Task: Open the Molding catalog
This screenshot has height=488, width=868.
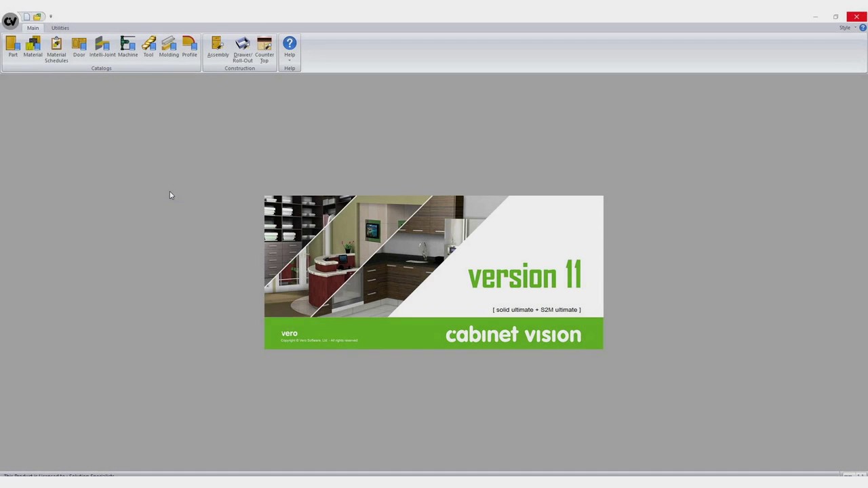Action: pyautogui.click(x=169, y=47)
